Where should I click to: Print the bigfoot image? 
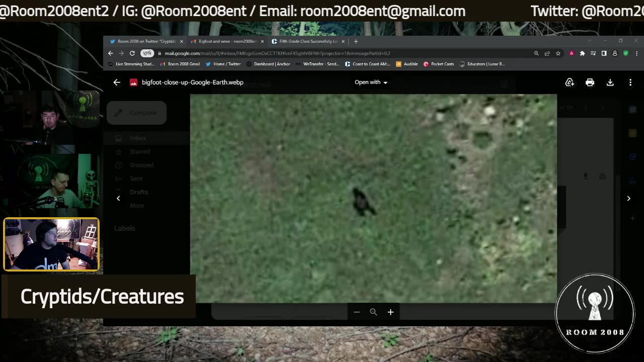[590, 82]
